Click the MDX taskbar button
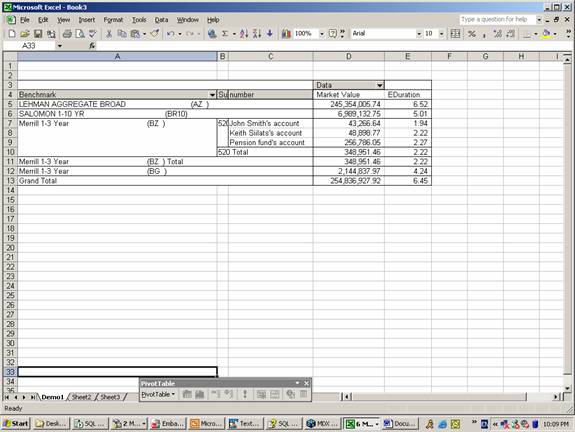This screenshot has width=575, height=432. click(323, 424)
